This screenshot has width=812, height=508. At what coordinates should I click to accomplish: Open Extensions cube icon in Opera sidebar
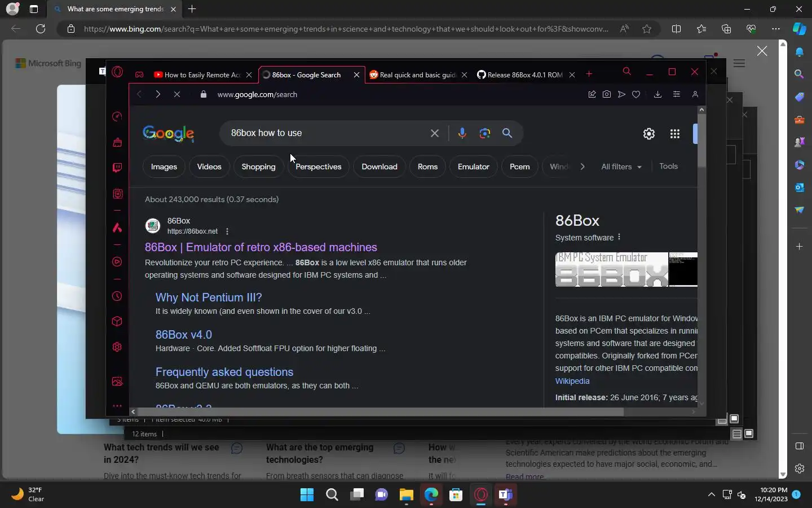[117, 321]
